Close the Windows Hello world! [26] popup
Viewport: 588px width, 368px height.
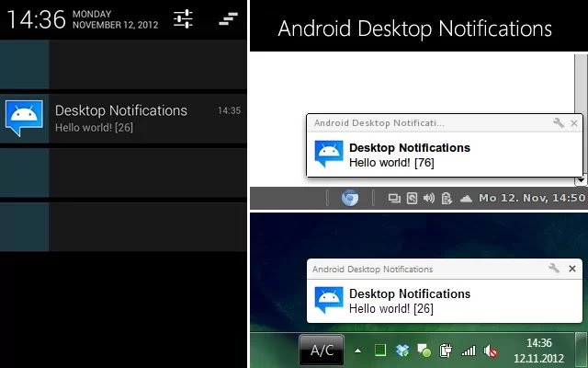click(572, 269)
